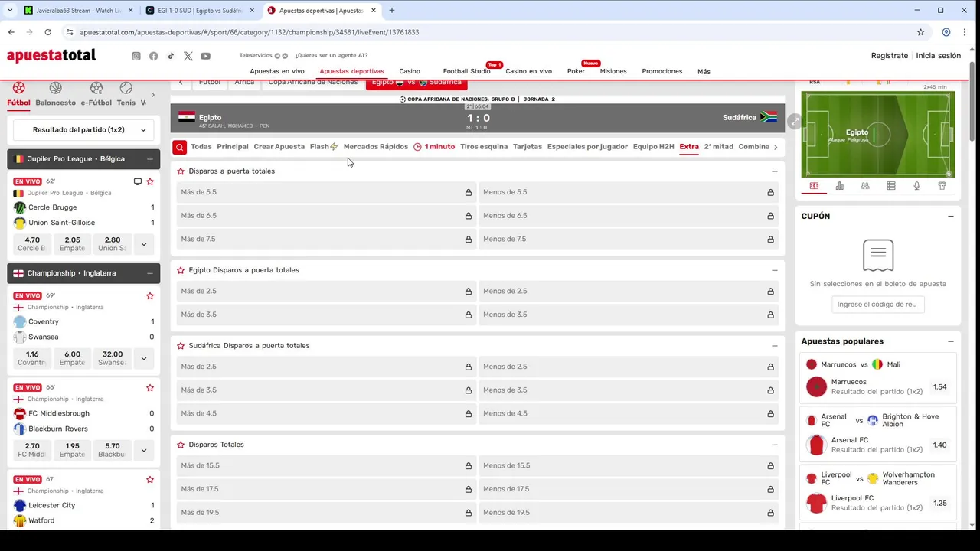Collapse the CUPÓN panel
980x551 pixels.
tap(951, 217)
